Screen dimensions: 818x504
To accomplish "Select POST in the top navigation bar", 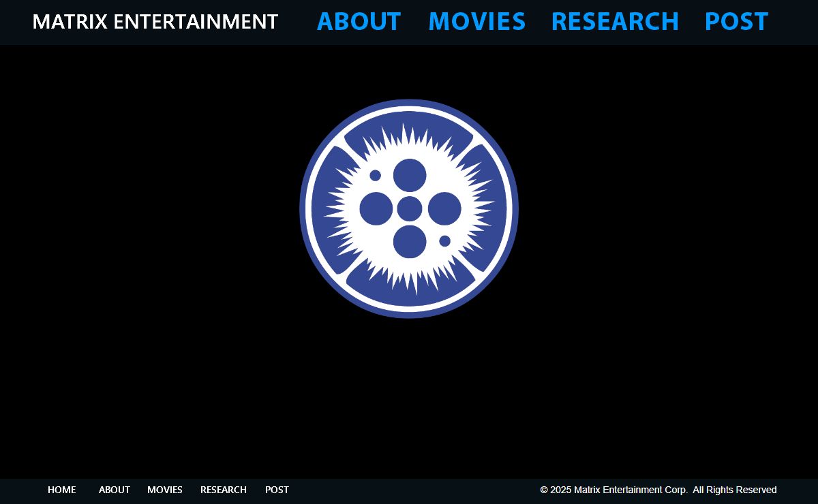I will coord(736,22).
